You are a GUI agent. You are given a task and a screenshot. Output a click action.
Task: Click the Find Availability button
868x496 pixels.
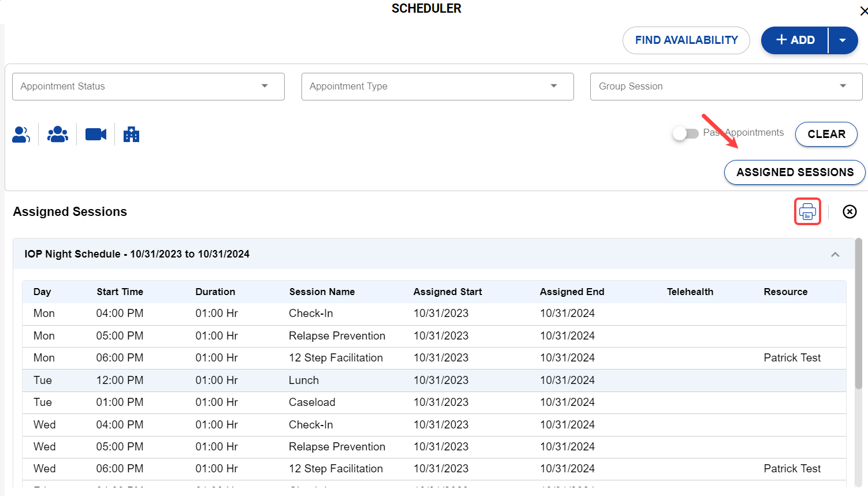pyautogui.click(x=686, y=40)
